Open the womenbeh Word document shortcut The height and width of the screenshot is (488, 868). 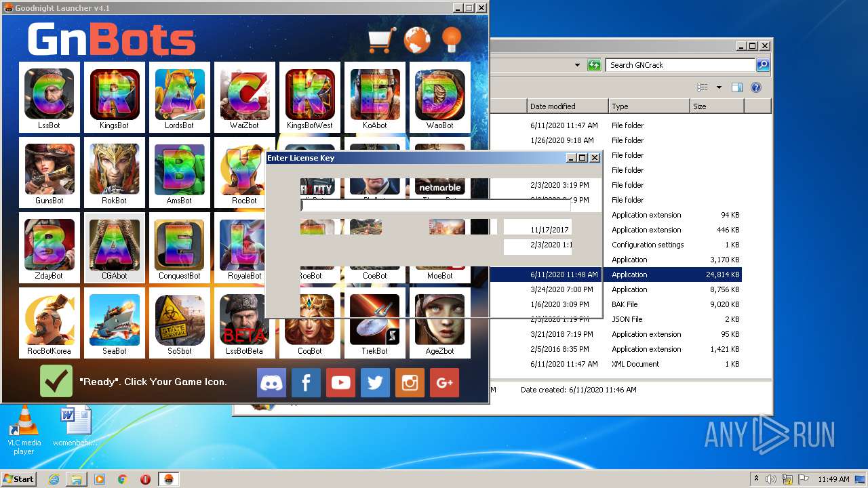click(x=75, y=427)
